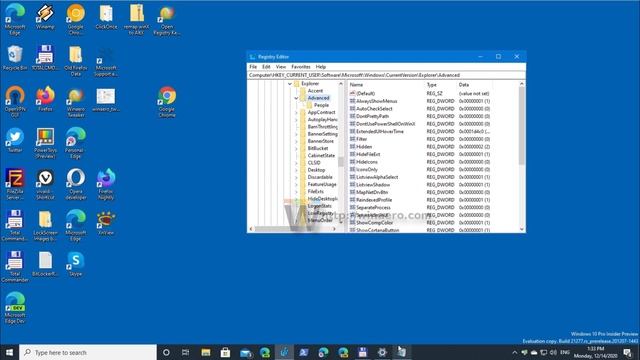Select the Accent key in tree

point(315,91)
